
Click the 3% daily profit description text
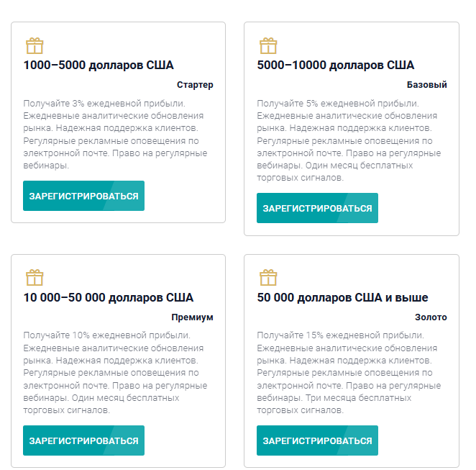pos(115,135)
